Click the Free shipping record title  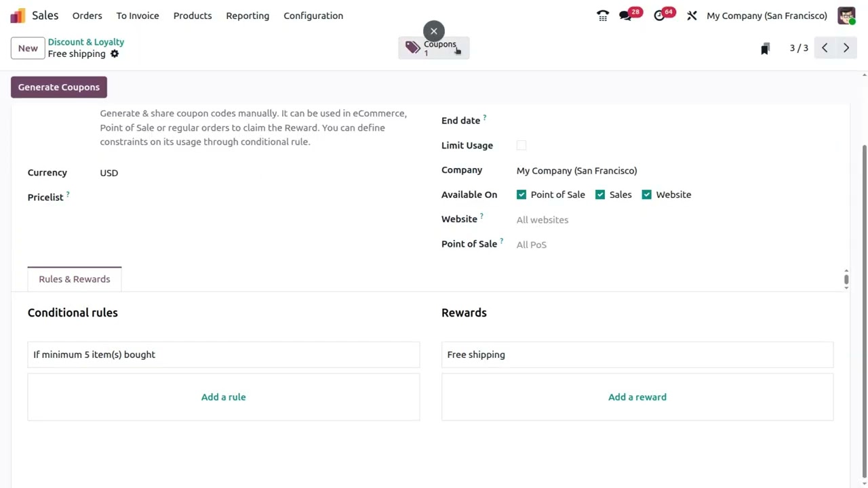click(77, 54)
